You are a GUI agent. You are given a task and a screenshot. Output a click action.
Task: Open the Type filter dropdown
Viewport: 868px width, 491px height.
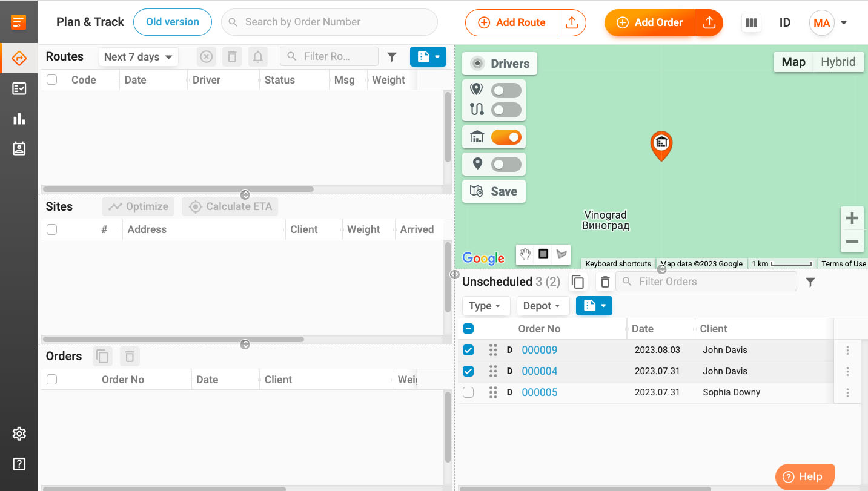click(486, 306)
